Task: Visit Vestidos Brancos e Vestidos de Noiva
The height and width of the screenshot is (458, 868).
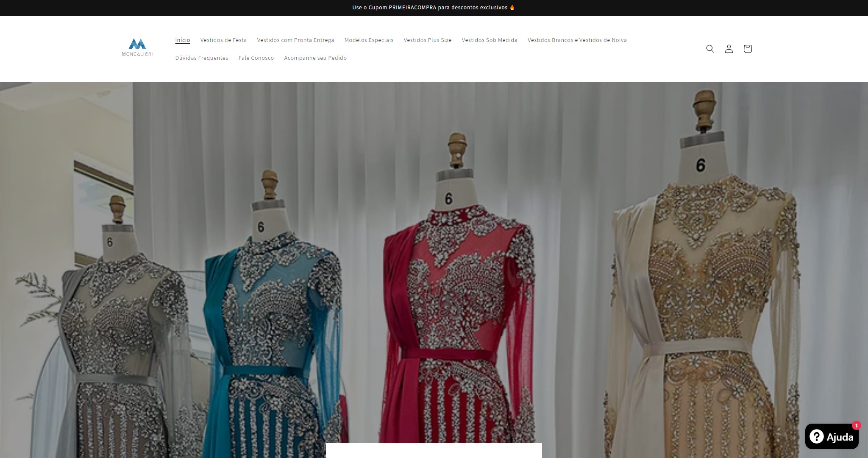Action: (x=577, y=40)
